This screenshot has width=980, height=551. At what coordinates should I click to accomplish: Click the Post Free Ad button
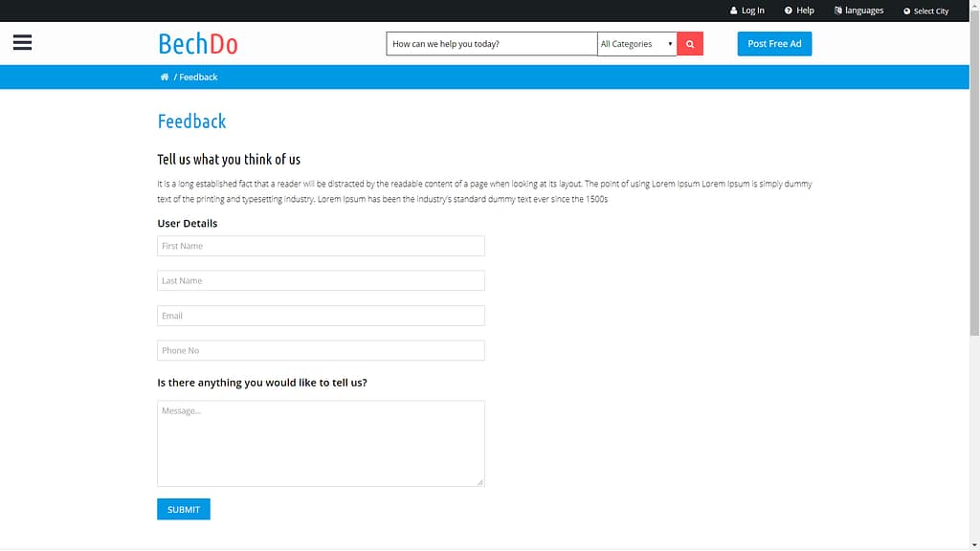point(774,43)
